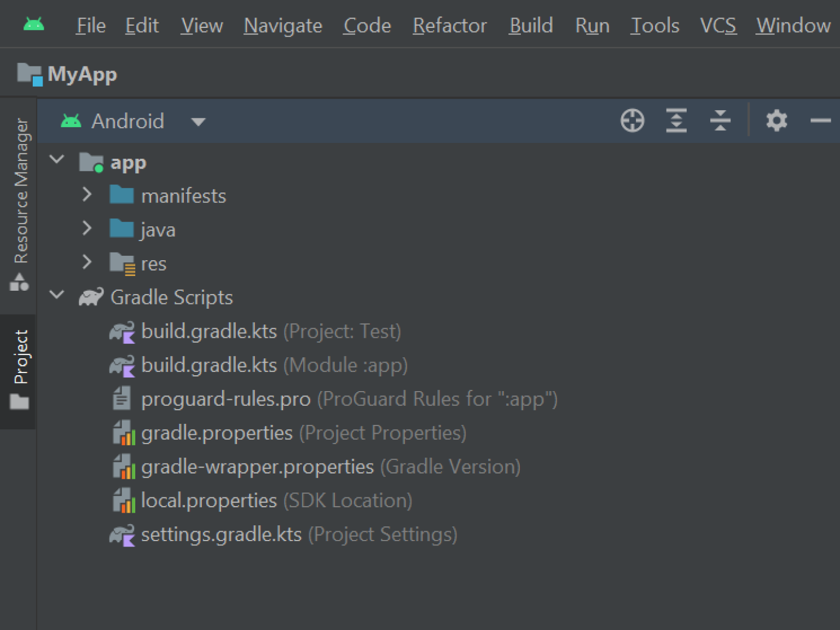Screen dimensions: 840x630
Task: Click the MyApp project folder icon
Action: point(29,74)
